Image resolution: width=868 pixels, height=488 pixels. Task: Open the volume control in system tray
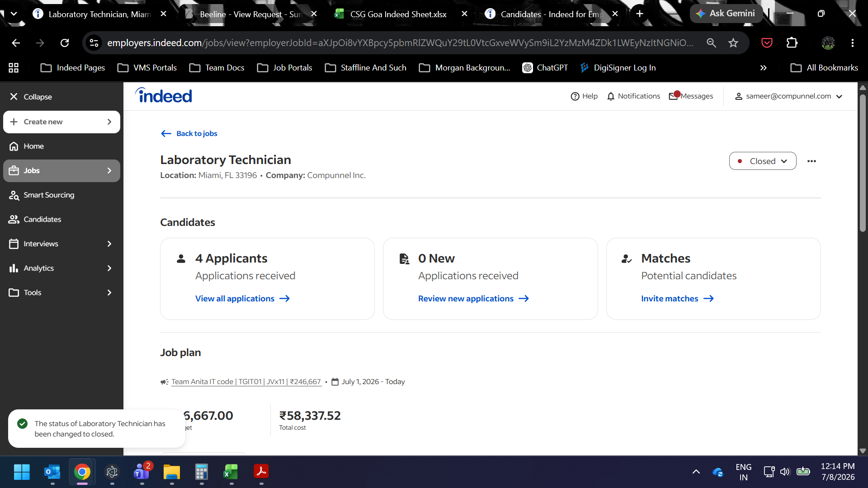coord(785,472)
